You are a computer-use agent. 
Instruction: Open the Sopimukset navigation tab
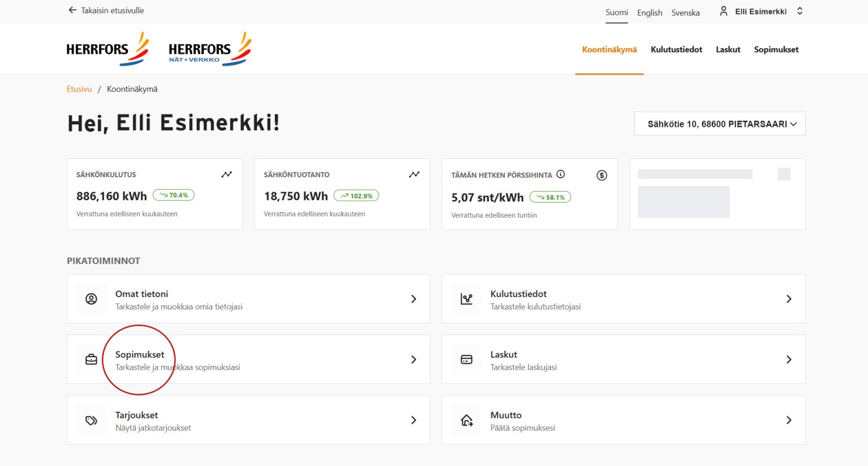(776, 50)
